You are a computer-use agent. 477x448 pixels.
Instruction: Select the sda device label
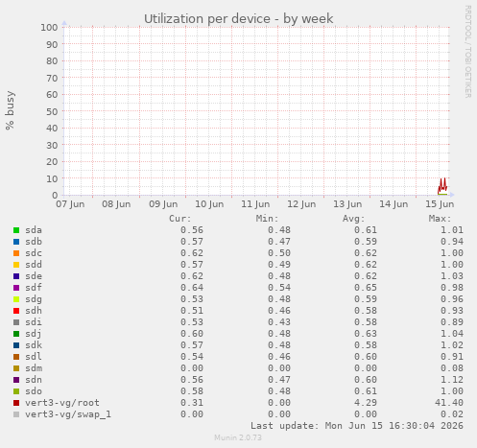pos(34,230)
